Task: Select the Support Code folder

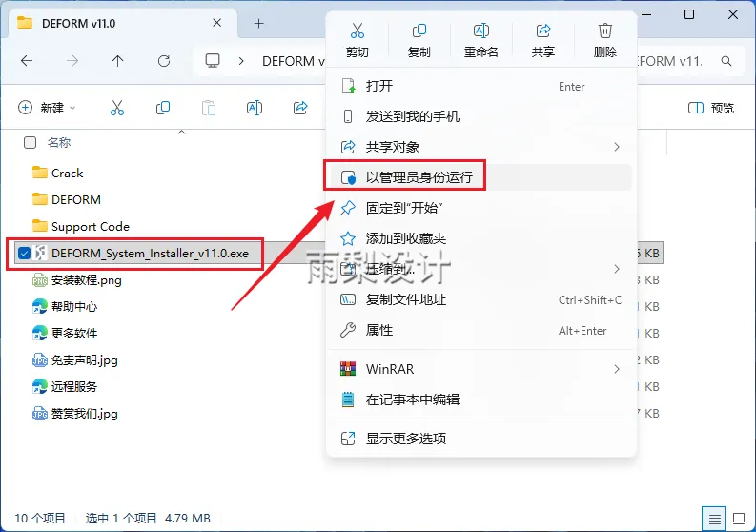Action: coord(91,227)
